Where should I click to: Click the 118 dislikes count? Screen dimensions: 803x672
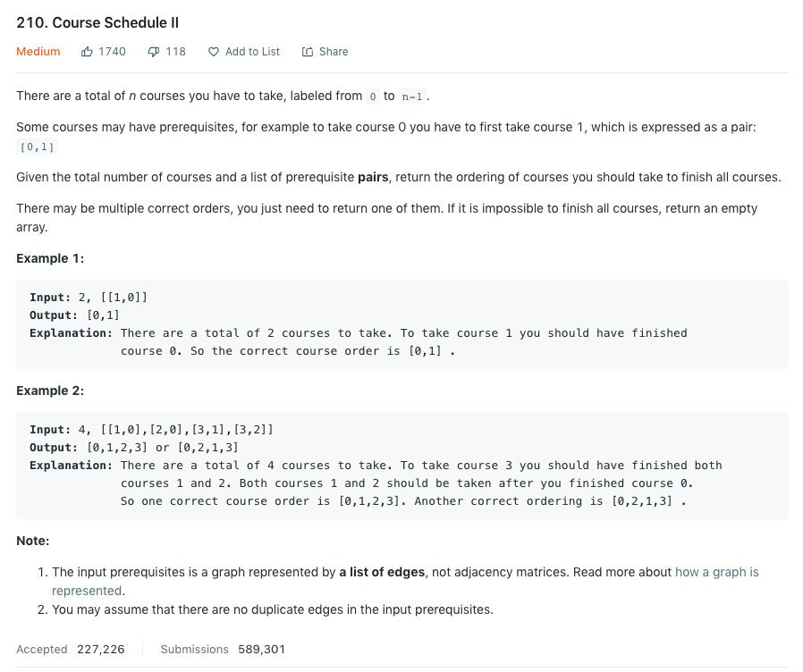(175, 52)
